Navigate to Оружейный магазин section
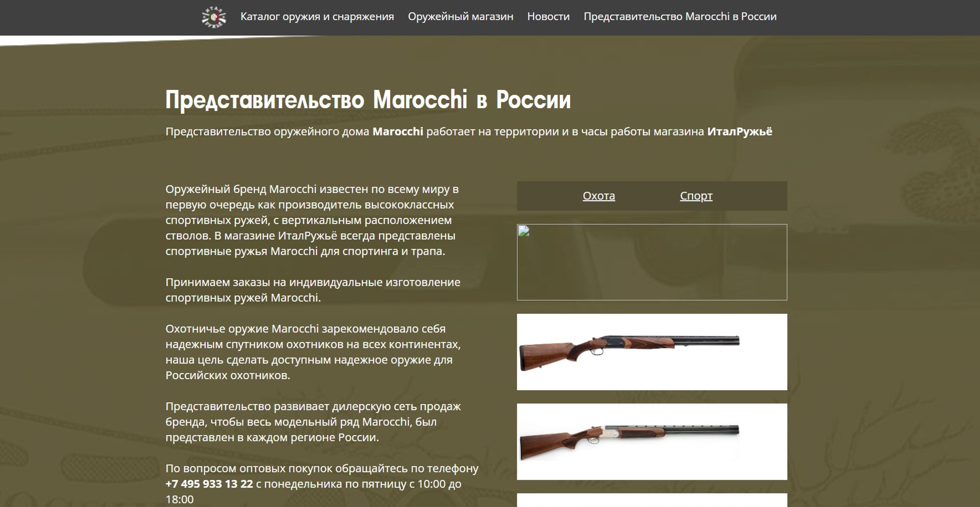 [461, 16]
